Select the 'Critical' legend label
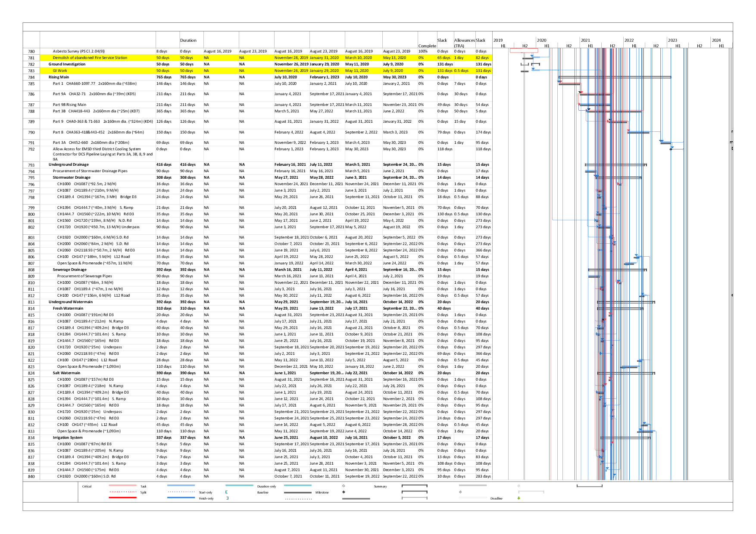 tap(87, 486)
